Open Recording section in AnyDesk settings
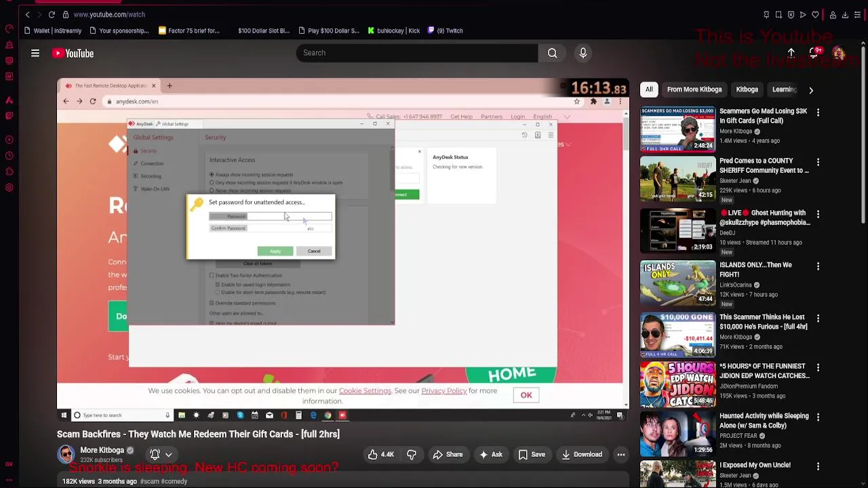This screenshot has height=488, width=868. click(x=147, y=176)
